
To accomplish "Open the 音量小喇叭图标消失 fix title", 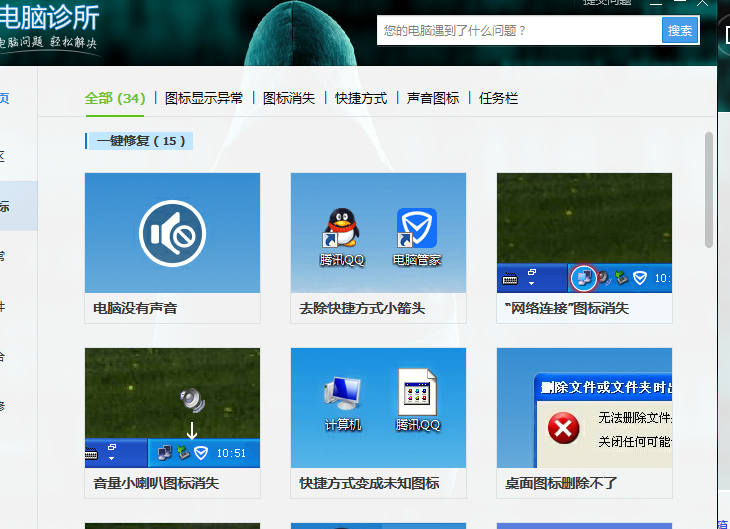I will tap(156, 483).
